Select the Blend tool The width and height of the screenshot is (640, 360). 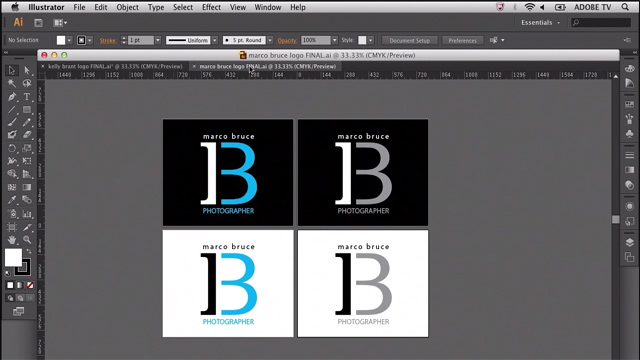(x=27, y=200)
